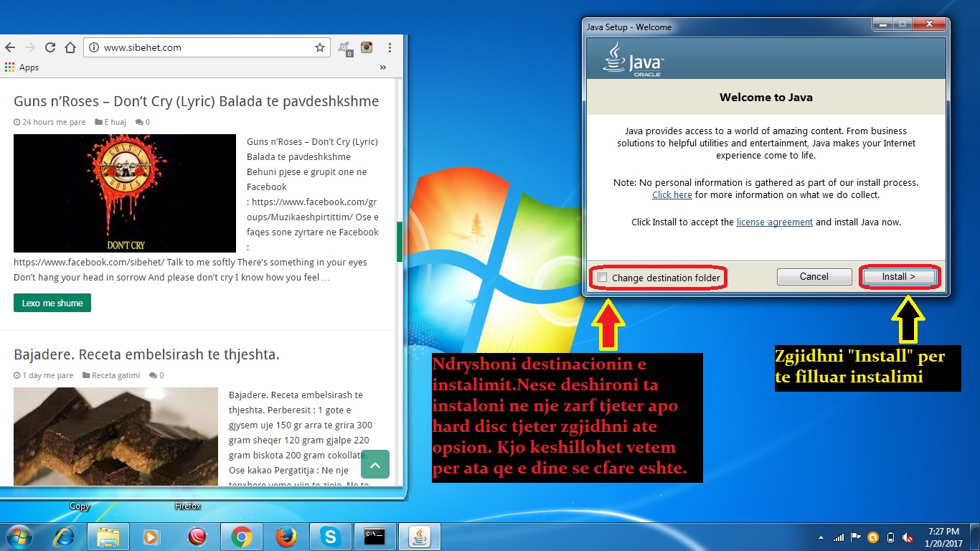Switch to the Command Prompt taskbar item
Screen dimensions: 980x551
[x=374, y=537]
